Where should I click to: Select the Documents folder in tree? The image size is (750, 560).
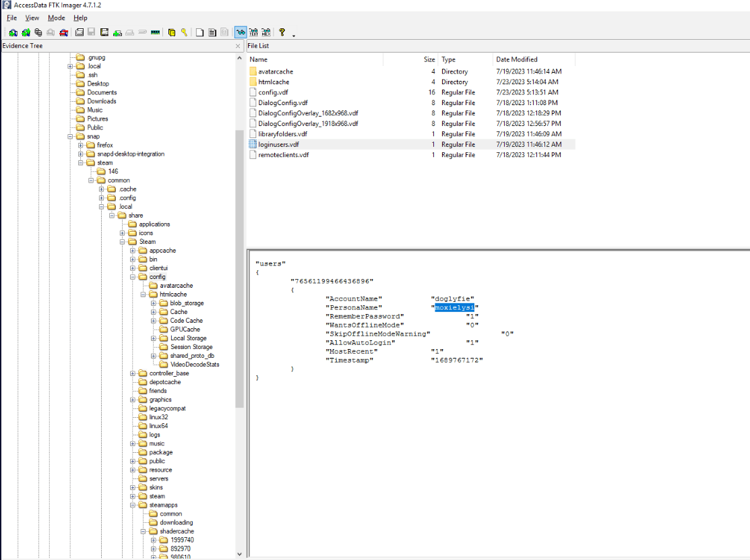(102, 92)
